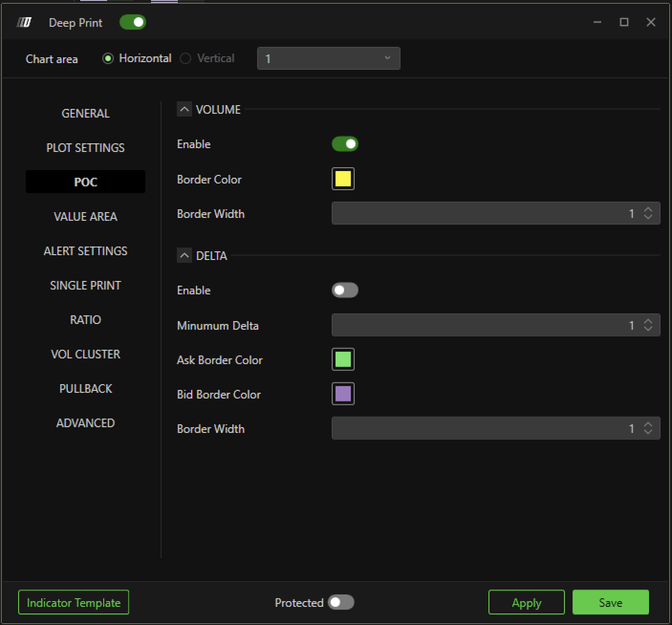Open the green Ask Border Color swatch
Viewport: 672px width, 625px height.
click(x=343, y=359)
